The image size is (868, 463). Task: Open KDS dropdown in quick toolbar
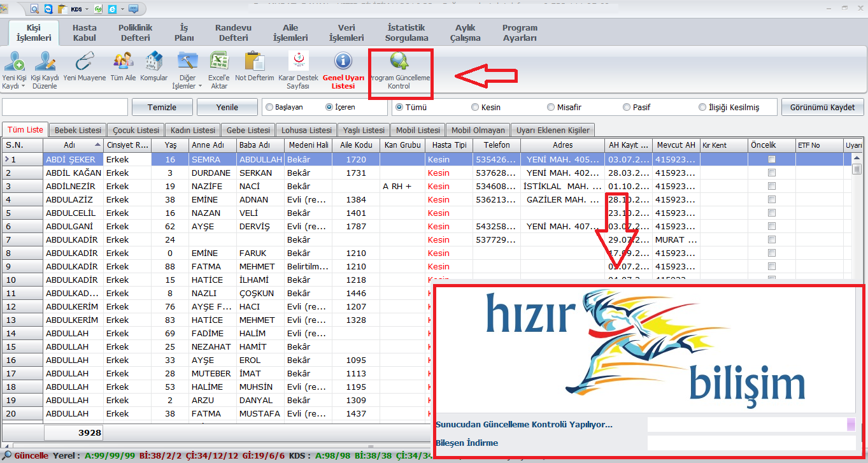click(87, 9)
